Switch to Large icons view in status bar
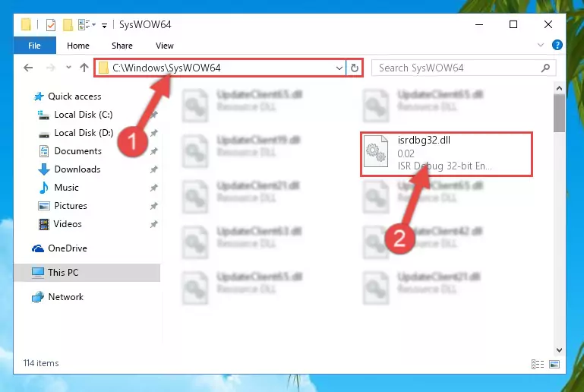 554,364
